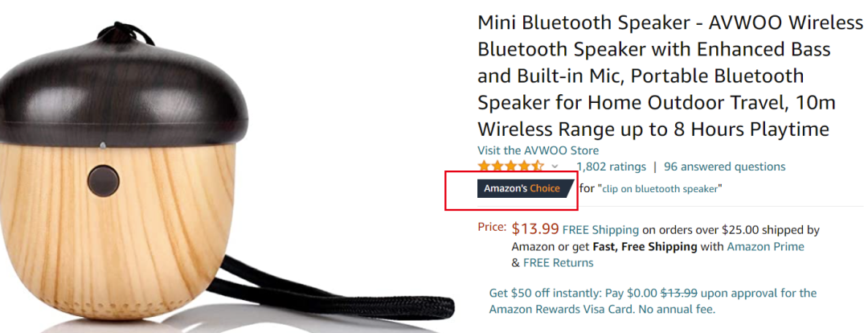Click the "Price:" label
Viewport: 868px width, 333px height.
tap(492, 228)
